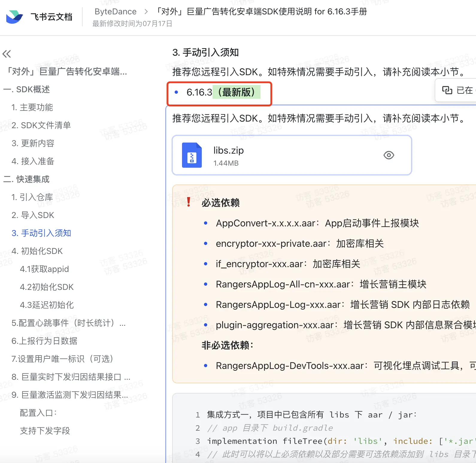Click code comment app 目录下 build.gradle

click(x=270, y=428)
